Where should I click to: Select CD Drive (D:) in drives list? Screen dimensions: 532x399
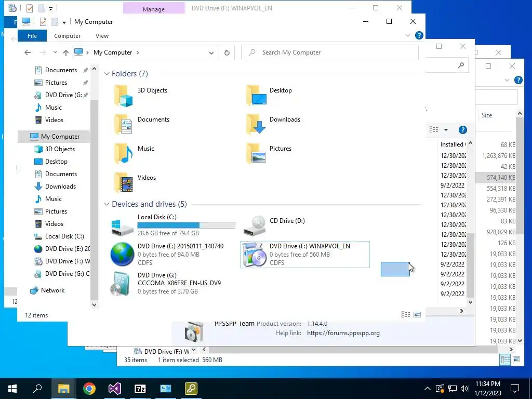tap(274, 225)
